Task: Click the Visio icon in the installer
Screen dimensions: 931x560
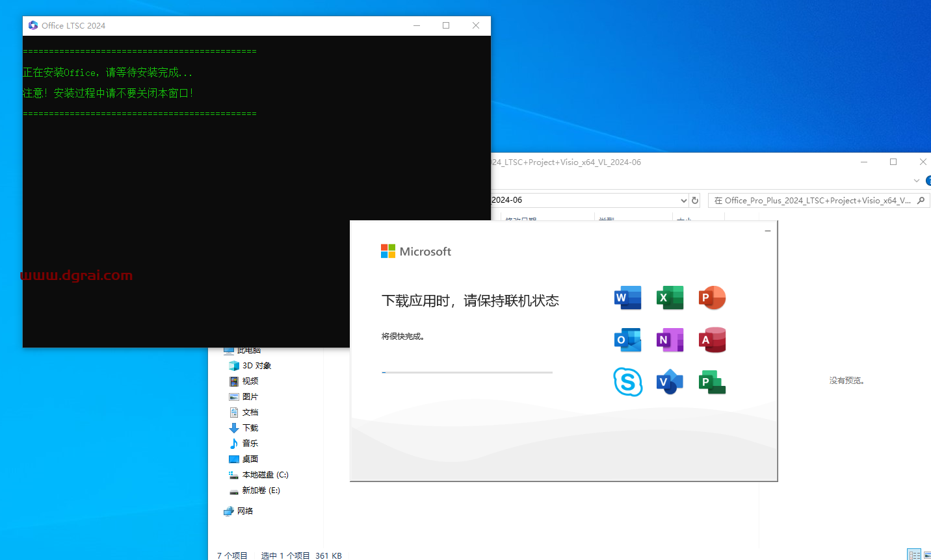Action: 670,382
